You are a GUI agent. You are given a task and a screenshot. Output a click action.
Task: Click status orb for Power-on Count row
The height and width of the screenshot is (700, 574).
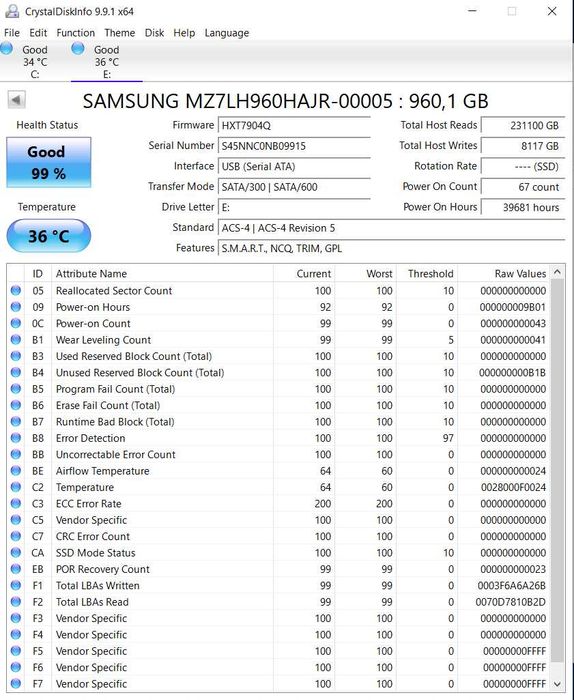[x=16, y=323]
